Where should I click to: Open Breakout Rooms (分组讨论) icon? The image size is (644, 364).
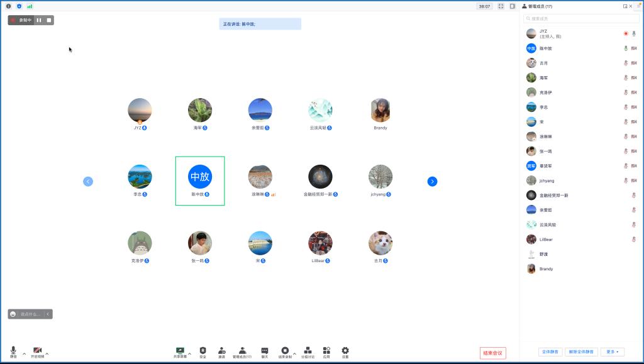pos(308,351)
